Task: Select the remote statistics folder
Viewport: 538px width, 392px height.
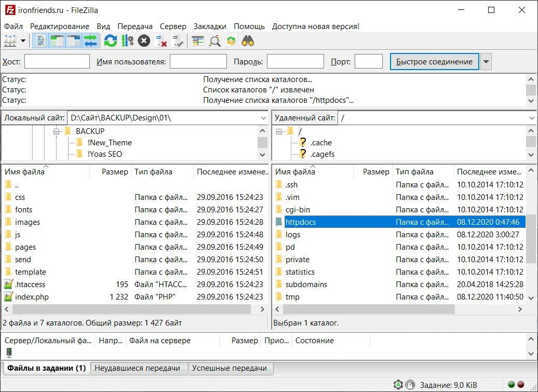Action: (300, 272)
